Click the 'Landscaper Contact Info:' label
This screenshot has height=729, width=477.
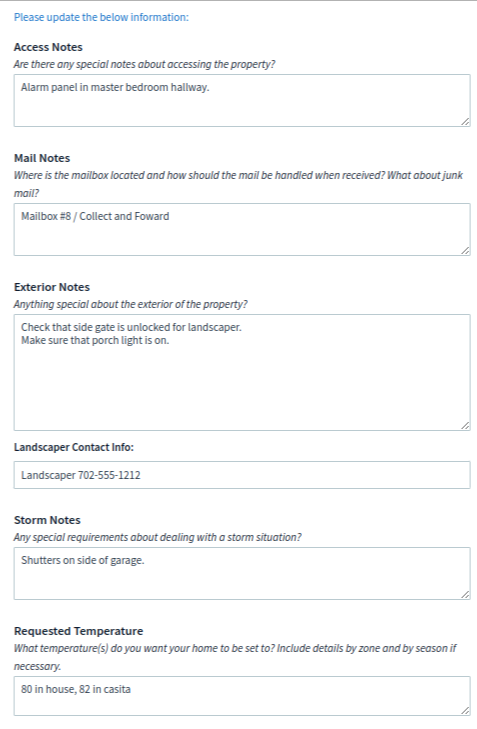pyautogui.click(x=74, y=447)
